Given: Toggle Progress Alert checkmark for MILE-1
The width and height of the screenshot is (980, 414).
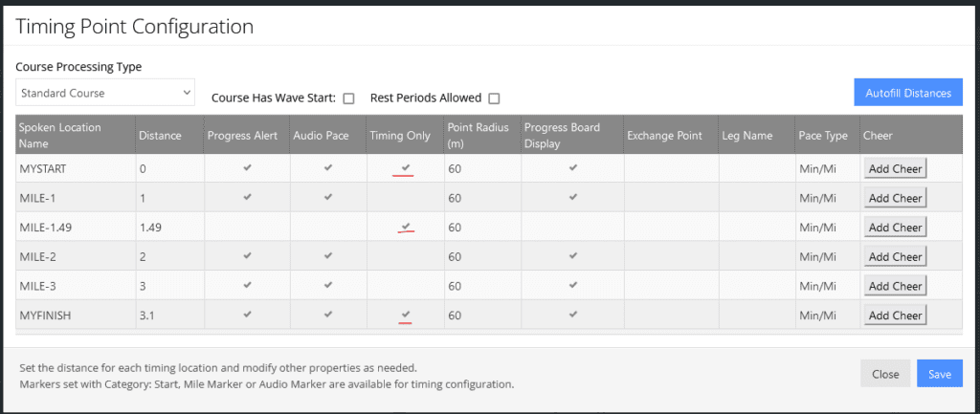Looking at the screenshot, I should pos(248,197).
